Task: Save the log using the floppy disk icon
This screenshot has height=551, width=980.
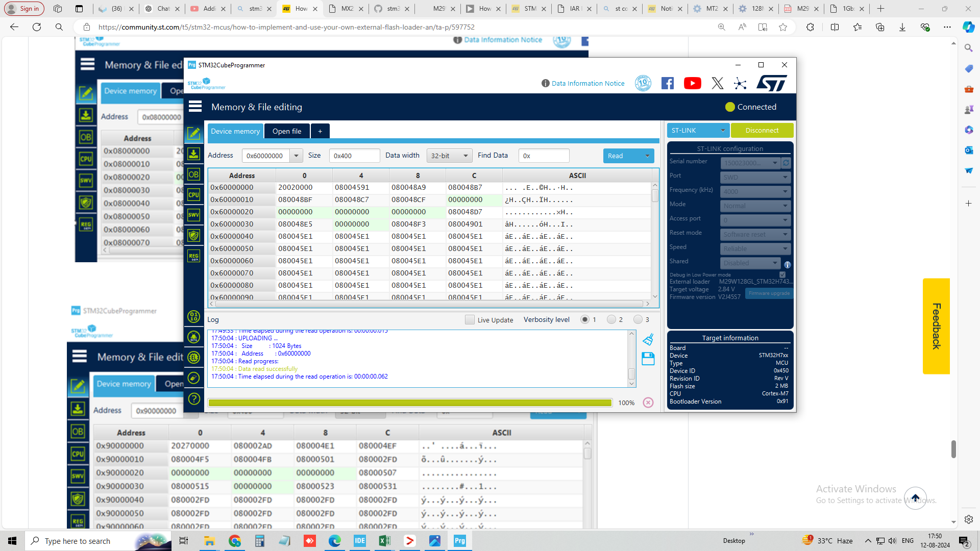Action: (x=648, y=359)
